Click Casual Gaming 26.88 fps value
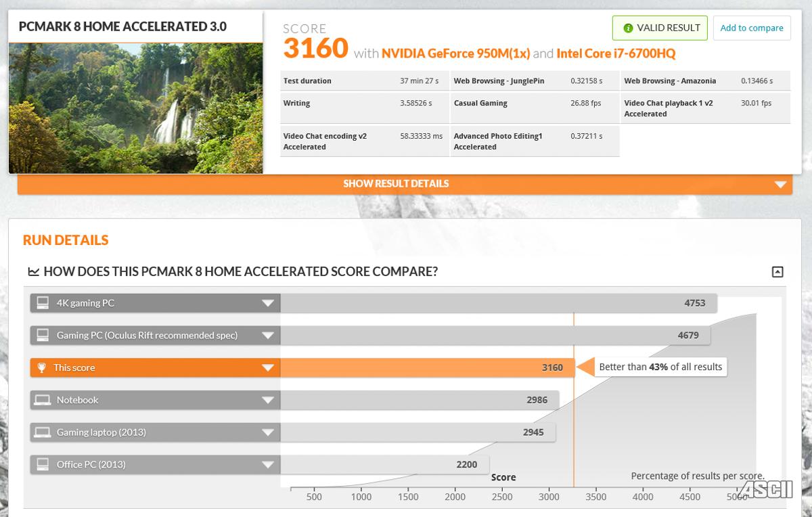The image size is (812, 517). (586, 104)
